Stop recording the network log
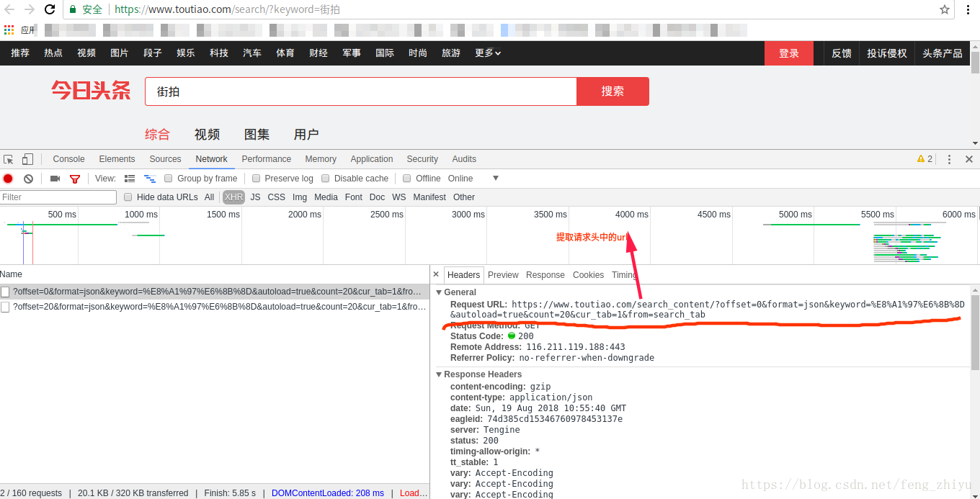The height and width of the screenshot is (499, 980). 8,179
